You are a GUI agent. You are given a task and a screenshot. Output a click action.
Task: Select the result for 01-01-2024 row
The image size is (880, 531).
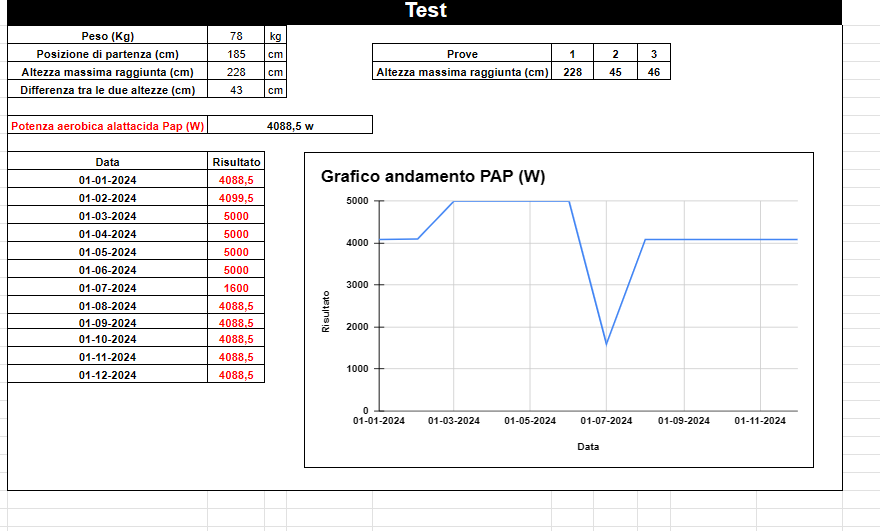236,179
